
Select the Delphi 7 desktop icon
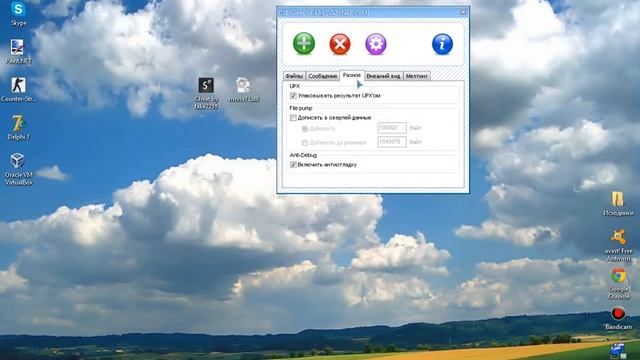[x=18, y=127]
